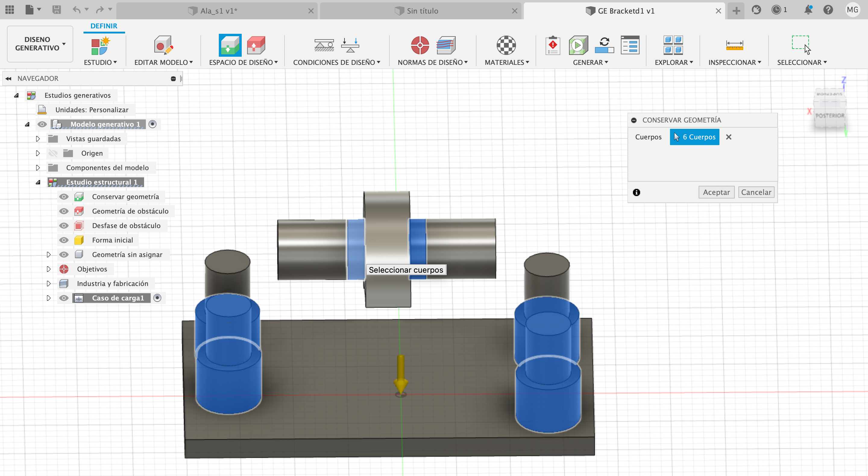Toggle visibility of Conservar geometría
The width and height of the screenshot is (868, 476).
(x=64, y=197)
